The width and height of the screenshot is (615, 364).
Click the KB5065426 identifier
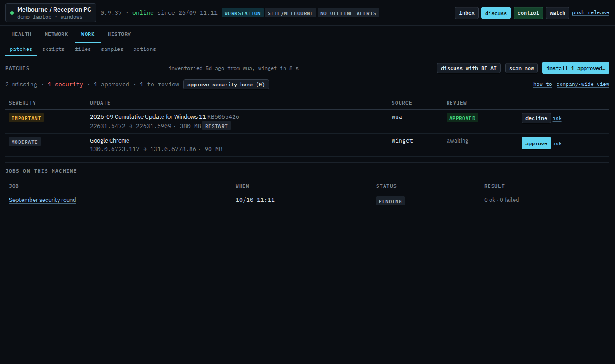pyautogui.click(x=223, y=117)
